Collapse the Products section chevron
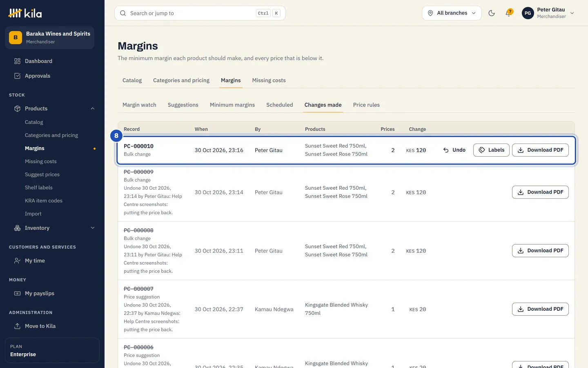The width and height of the screenshot is (588, 368). tap(93, 108)
